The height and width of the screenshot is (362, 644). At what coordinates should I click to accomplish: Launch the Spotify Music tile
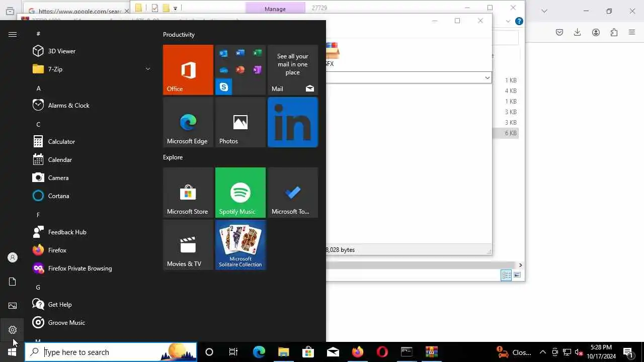point(240,193)
